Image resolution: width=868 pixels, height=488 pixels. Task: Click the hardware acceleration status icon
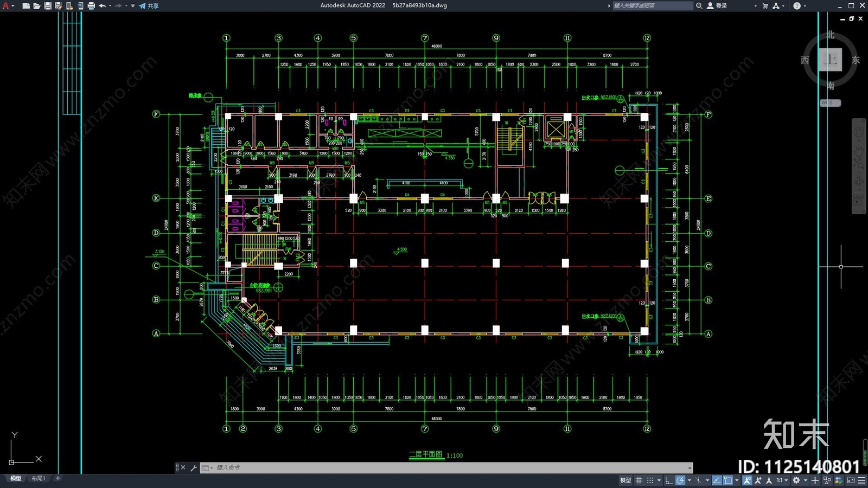[839, 480]
